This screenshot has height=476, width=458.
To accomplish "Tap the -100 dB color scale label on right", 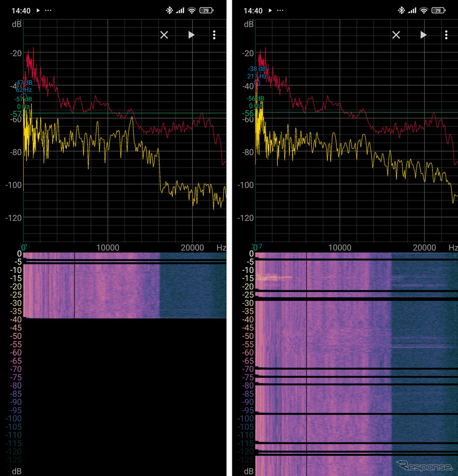I will (245, 418).
